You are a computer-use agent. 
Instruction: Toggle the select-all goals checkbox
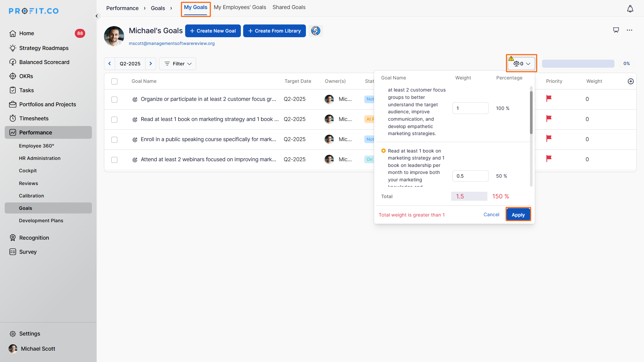114,81
